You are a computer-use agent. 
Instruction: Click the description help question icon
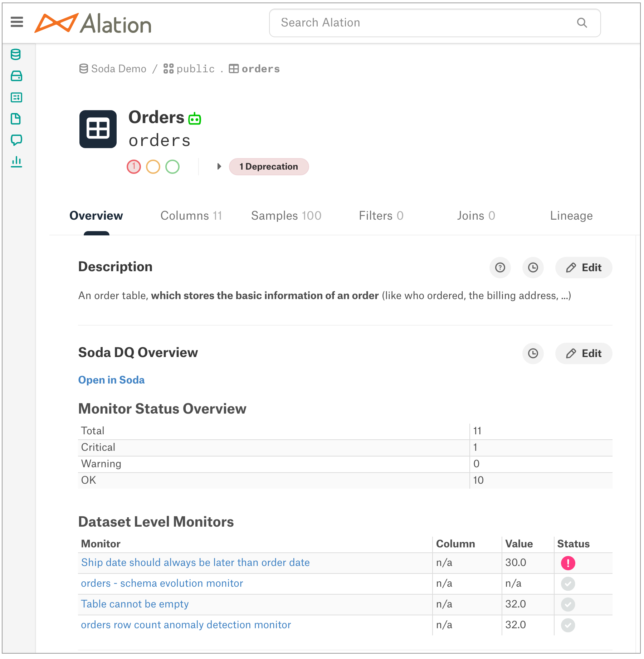500,268
